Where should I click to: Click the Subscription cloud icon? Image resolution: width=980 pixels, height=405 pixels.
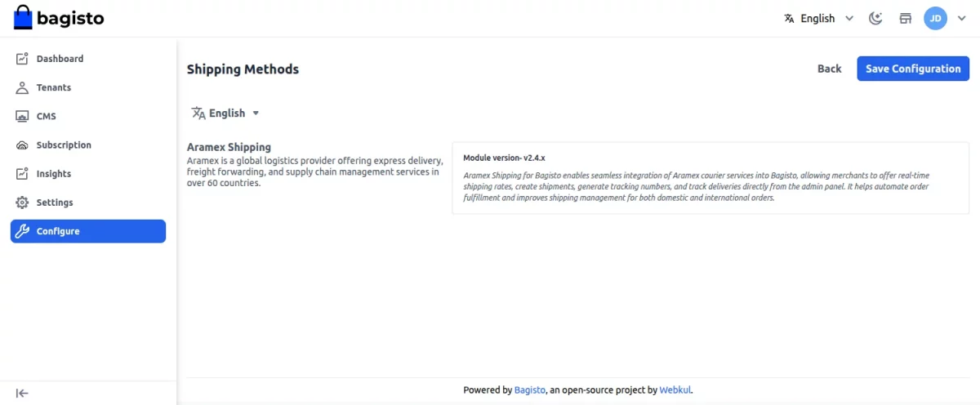point(22,145)
